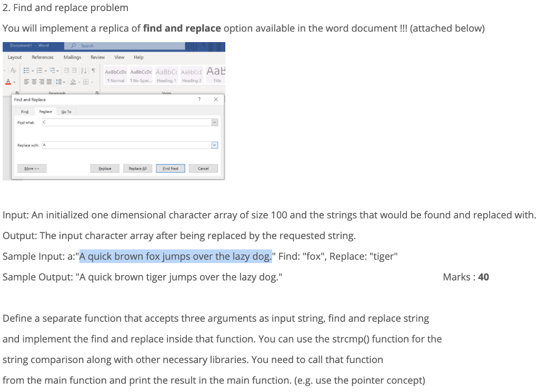539x392 pixels.
Task: Open the Review ribbon tab
Action: tap(98, 57)
